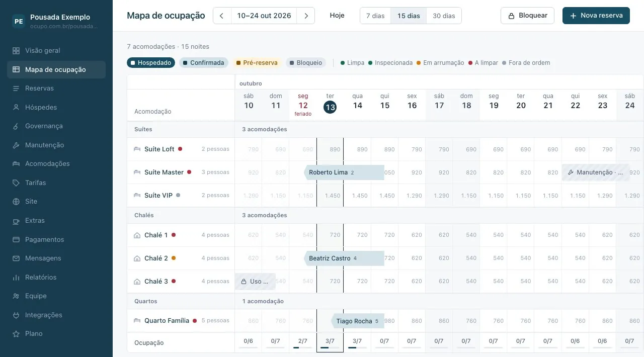
Task: Open Beatriz Castro reservation bar
Action: point(344,258)
